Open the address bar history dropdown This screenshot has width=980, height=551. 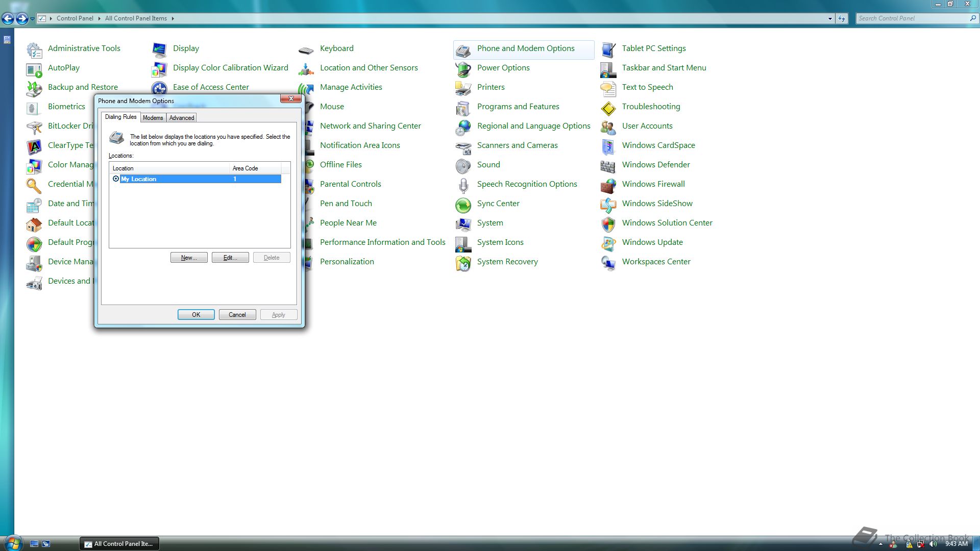(830, 18)
